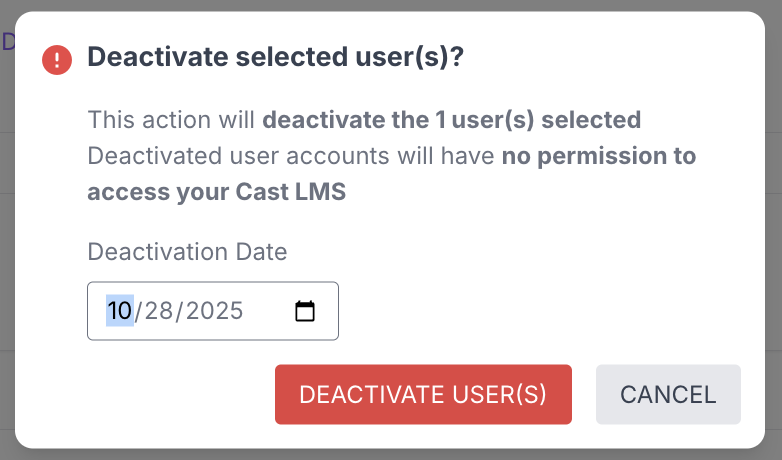Click the Deactivation Date label
This screenshot has height=460, width=782.
click(x=187, y=252)
